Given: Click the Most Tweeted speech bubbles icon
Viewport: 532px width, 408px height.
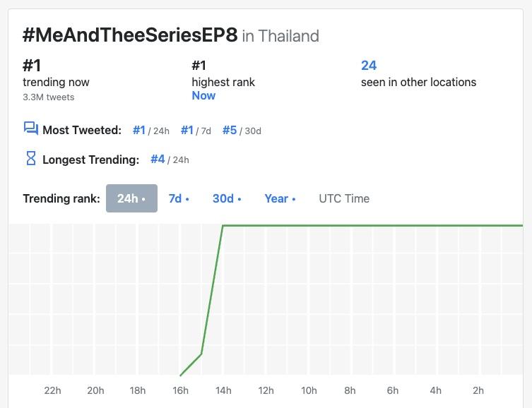Looking at the screenshot, I should coord(30,129).
